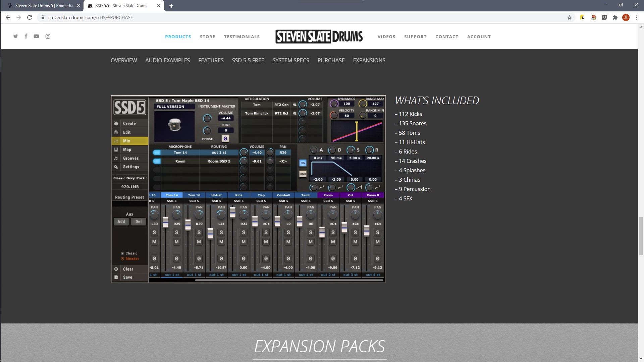Click the Ride channel volume fader
Image resolution: width=644 pixels, height=362 pixels.
coord(233,213)
